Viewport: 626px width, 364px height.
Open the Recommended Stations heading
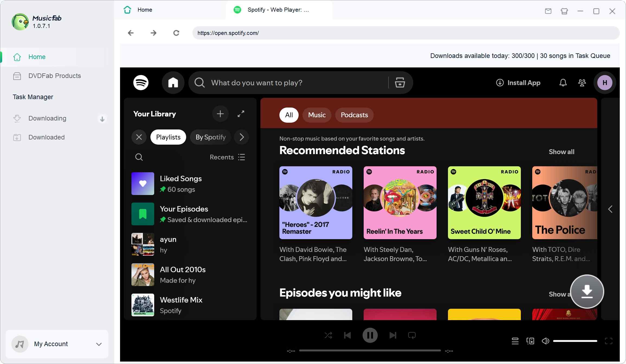(x=342, y=150)
